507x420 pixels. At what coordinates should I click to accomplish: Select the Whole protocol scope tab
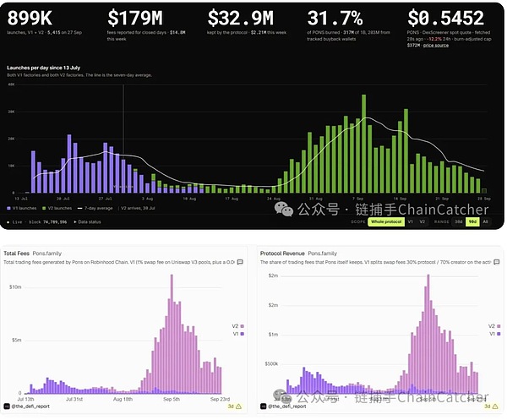(x=386, y=221)
